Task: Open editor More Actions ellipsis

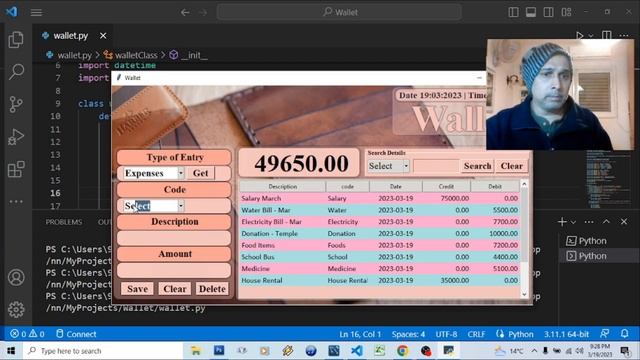Action: (624, 36)
